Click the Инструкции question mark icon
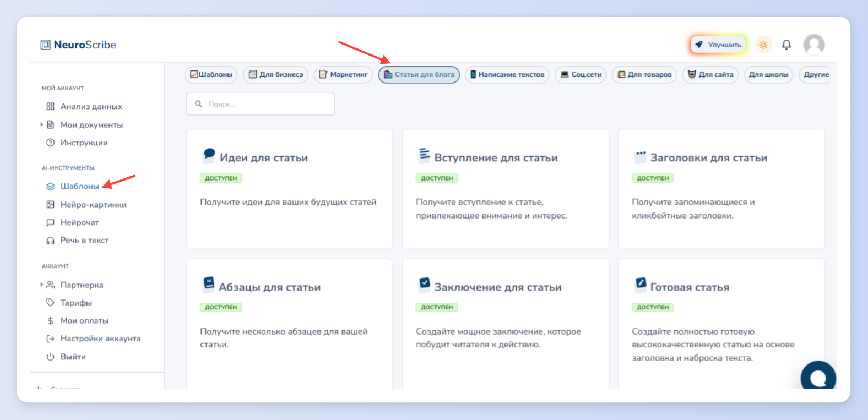The width and height of the screenshot is (868, 420). pyautogui.click(x=51, y=143)
